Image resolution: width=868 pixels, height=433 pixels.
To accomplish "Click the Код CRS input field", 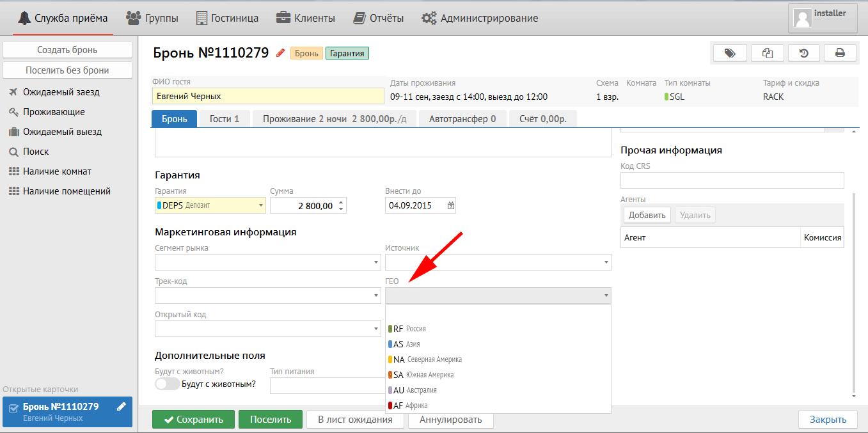I will coord(732,180).
